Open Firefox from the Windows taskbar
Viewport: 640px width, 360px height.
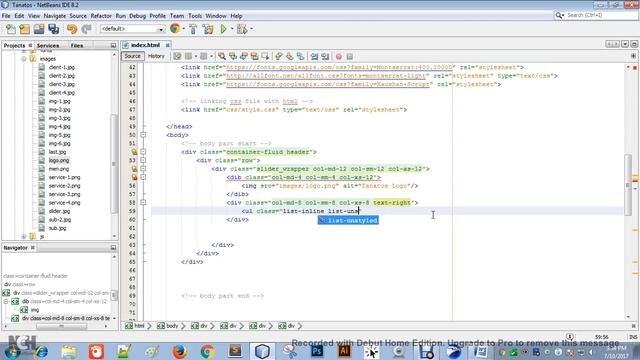[179, 351]
